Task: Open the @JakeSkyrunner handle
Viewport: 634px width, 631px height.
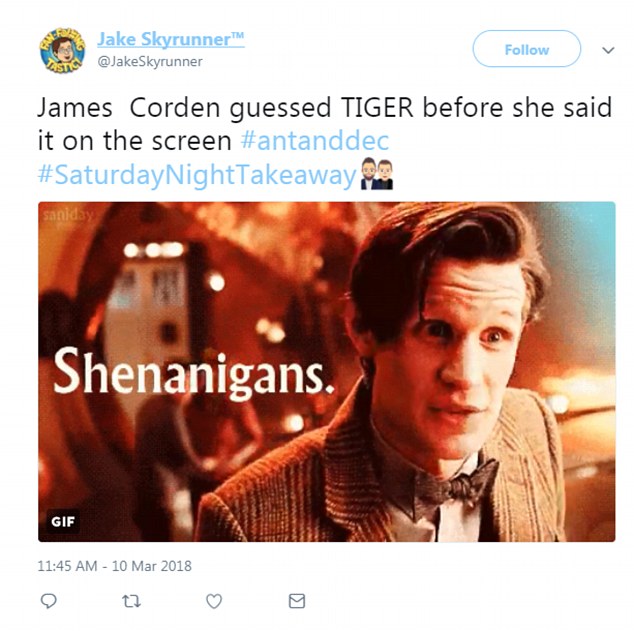Action: click(150, 61)
